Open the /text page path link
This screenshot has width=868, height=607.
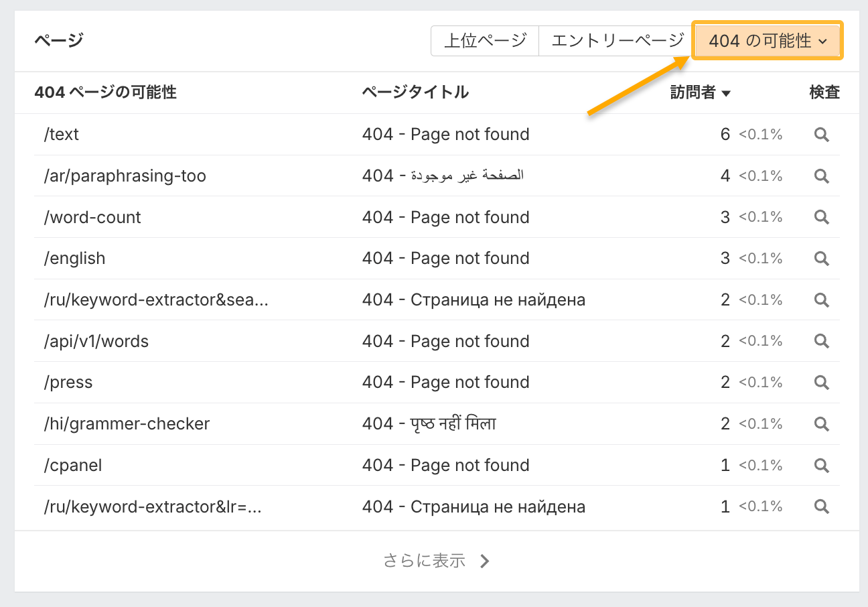[x=61, y=135]
